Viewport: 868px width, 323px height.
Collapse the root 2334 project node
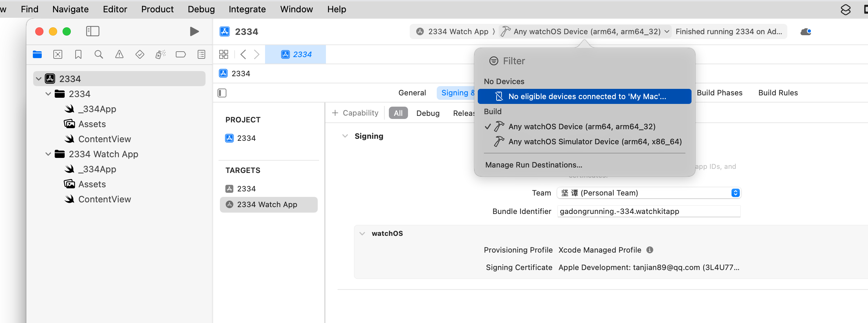point(39,79)
